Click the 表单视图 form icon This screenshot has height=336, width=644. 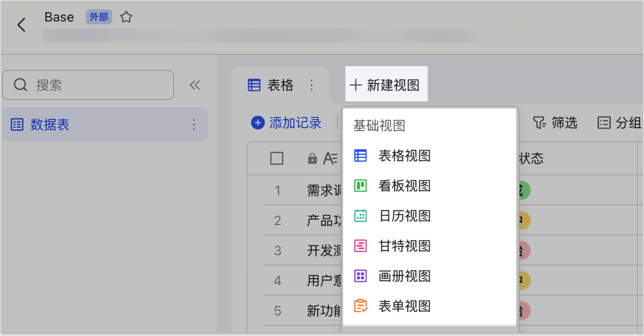pyautogui.click(x=360, y=306)
